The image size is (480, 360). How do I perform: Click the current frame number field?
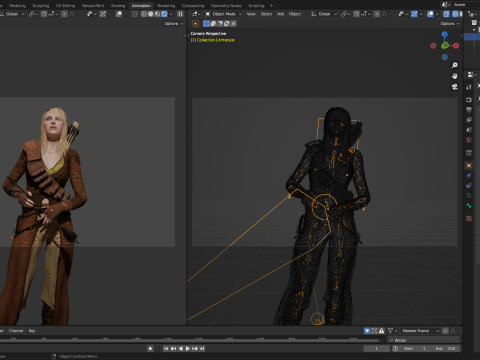pyautogui.click(x=376, y=349)
